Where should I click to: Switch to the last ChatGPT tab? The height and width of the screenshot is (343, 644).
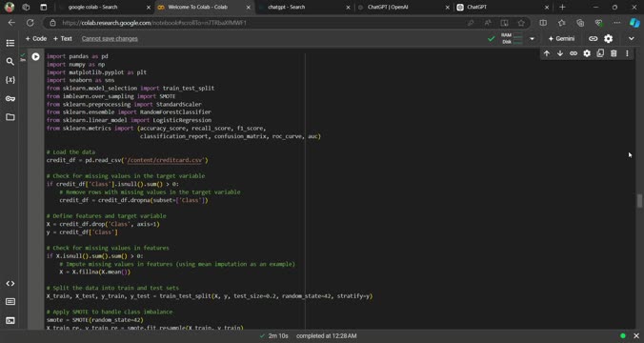503,7
